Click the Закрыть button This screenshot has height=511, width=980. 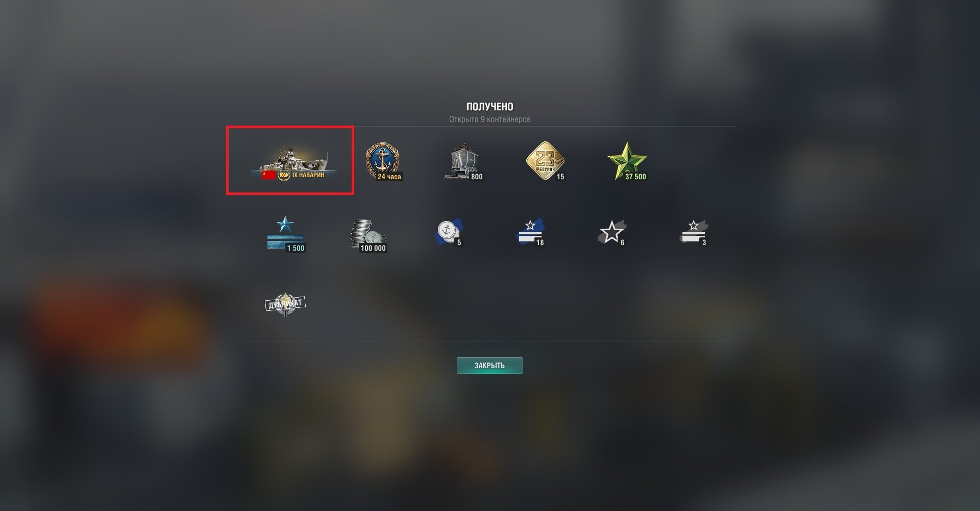(x=489, y=366)
